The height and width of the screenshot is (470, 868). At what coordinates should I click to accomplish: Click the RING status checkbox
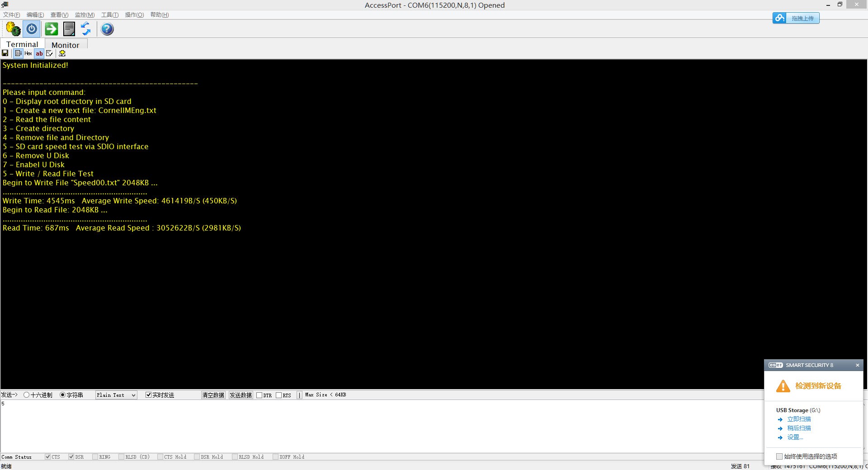(x=95, y=457)
